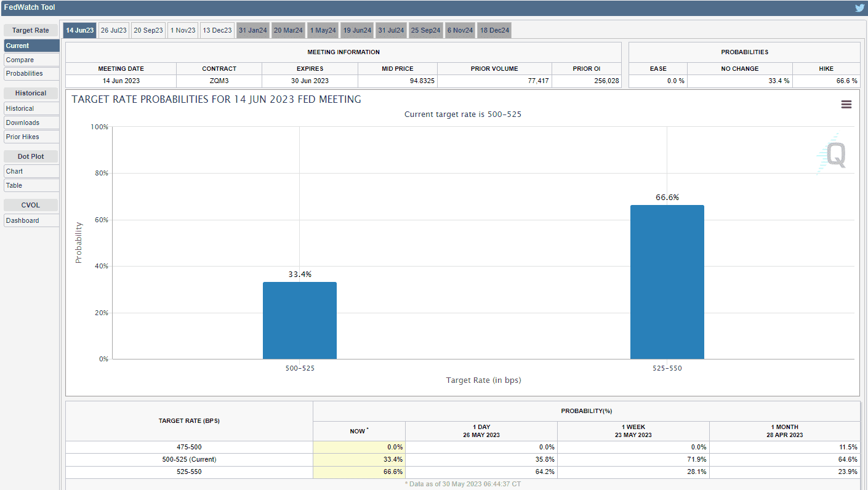Click Probabilities in the Target Rate section
Screen dimensions: 868x490
tap(31, 73)
